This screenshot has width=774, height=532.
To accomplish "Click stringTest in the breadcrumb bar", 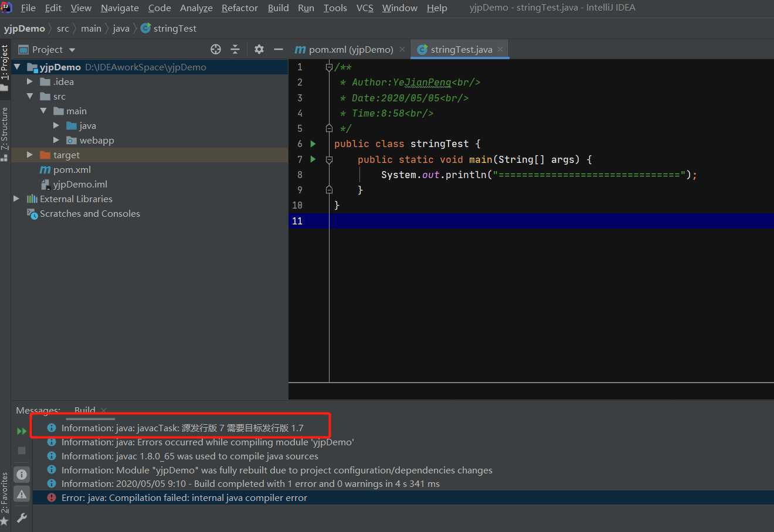I will 169,28.
